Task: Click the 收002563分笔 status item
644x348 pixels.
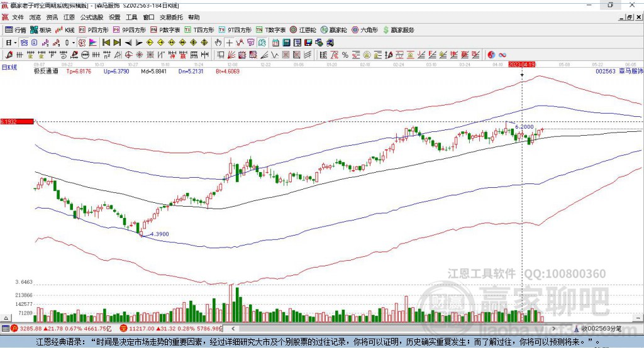Action: pyautogui.click(x=598, y=329)
